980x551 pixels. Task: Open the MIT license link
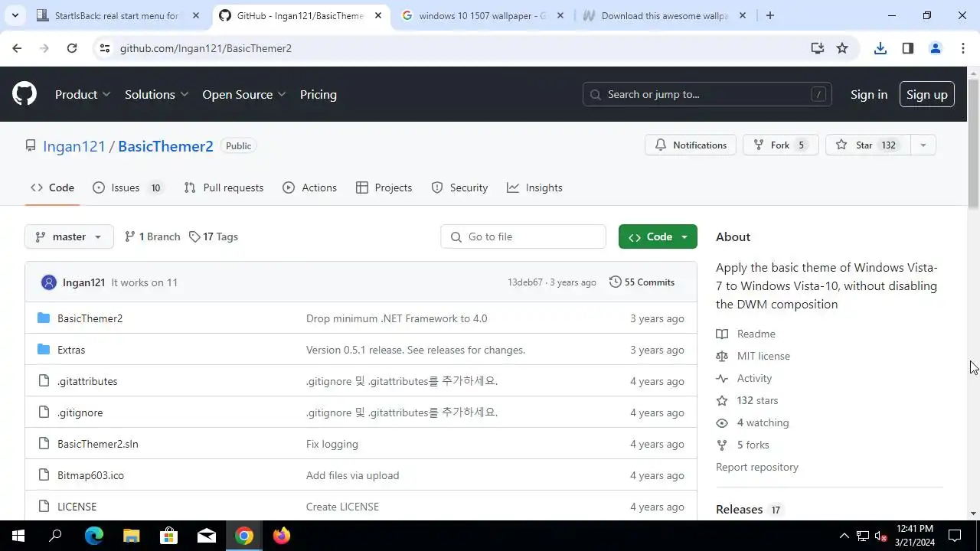[x=763, y=356]
